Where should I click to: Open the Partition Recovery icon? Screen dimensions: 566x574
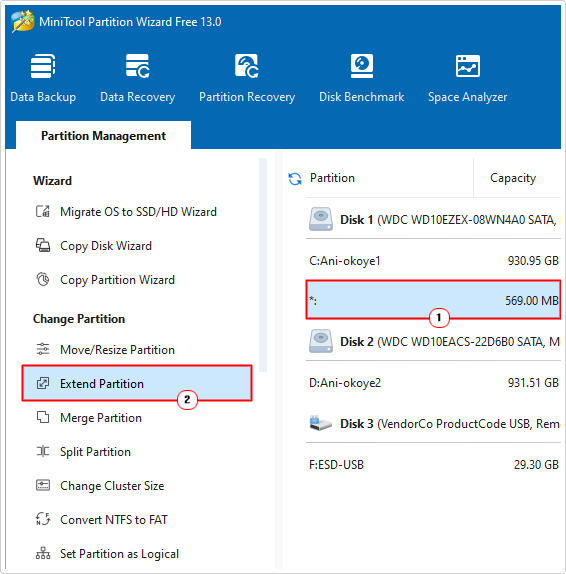click(247, 66)
